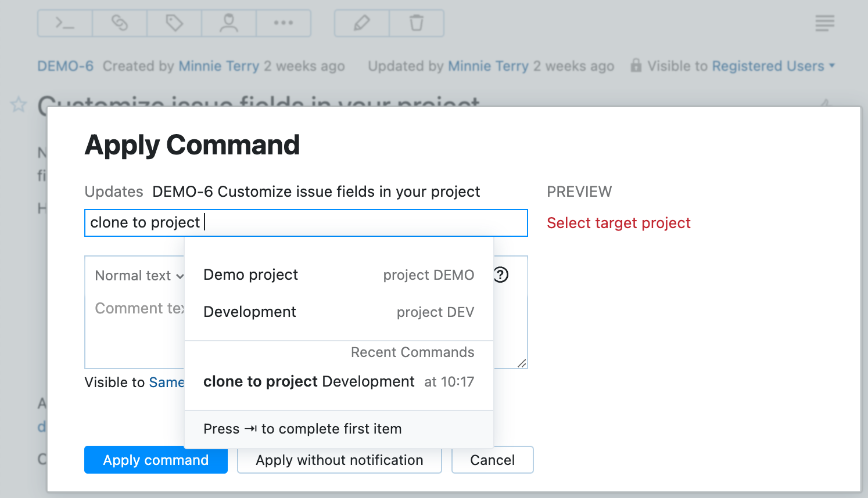Image resolution: width=868 pixels, height=498 pixels.
Task: Open the Normal text formatting dropdown
Action: click(139, 275)
